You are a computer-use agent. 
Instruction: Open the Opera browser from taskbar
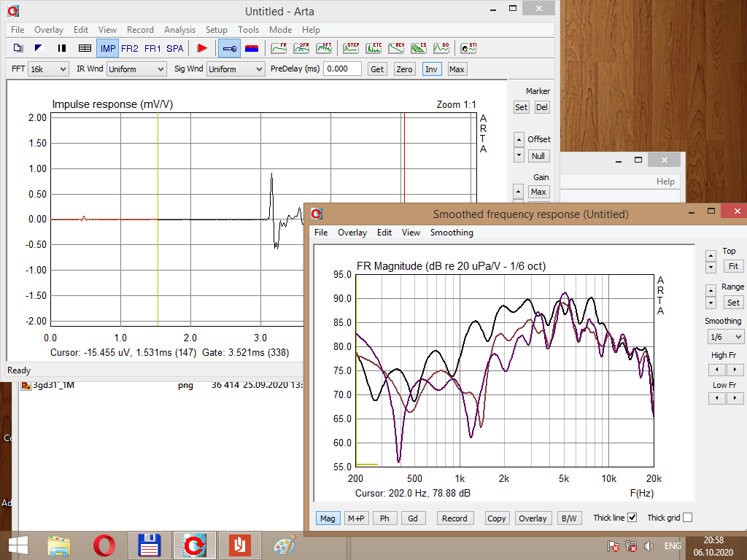click(104, 545)
